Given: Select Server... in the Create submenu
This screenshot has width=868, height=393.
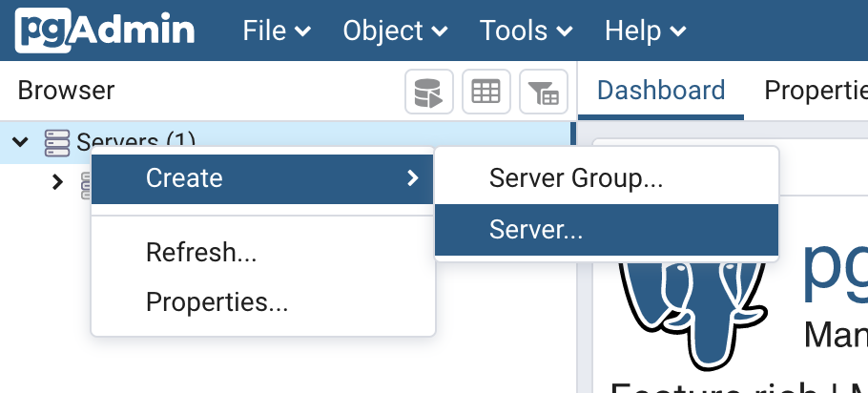Looking at the screenshot, I should (535, 230).
